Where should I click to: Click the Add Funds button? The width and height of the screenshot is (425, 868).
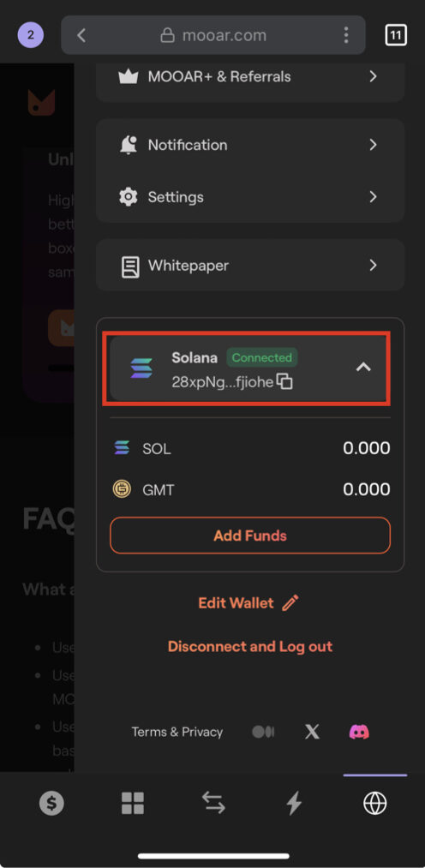250,536
